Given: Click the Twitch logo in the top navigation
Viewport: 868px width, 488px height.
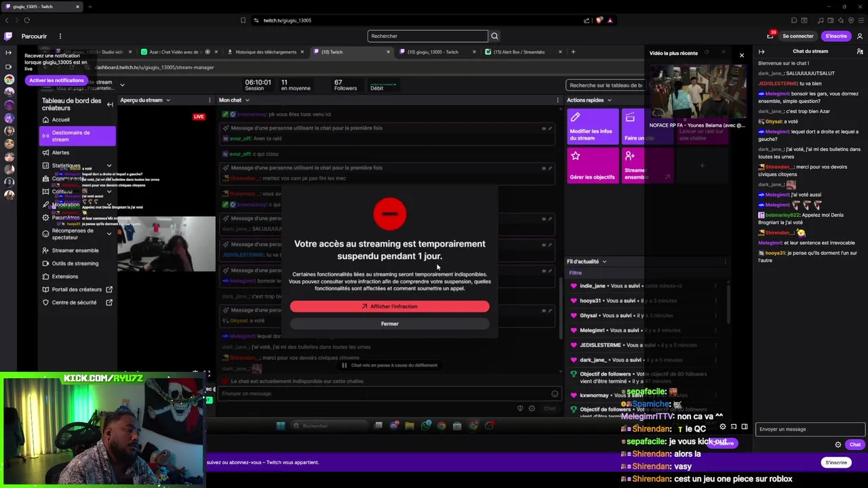Looking at the screenshot, I should [8, 36].
